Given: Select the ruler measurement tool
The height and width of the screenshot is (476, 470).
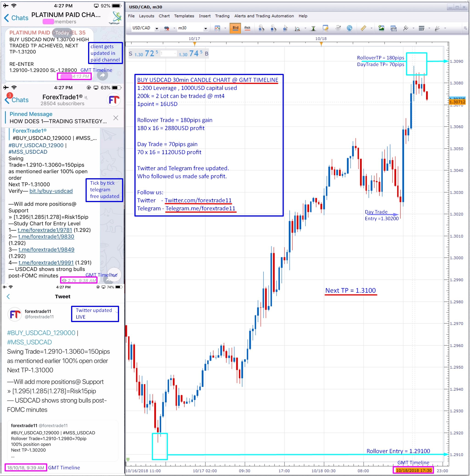Looking at the screenshot, I should coord(363,28).
